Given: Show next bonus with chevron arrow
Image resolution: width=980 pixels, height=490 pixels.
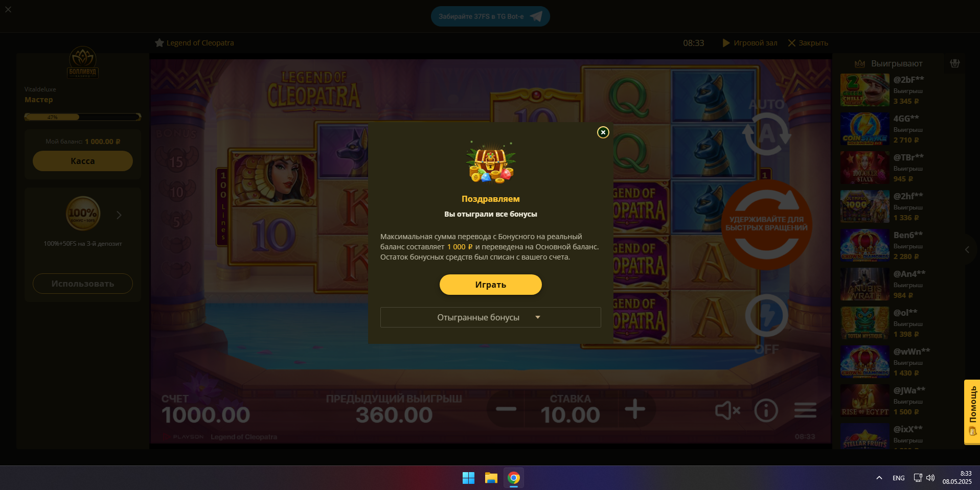Looking at the screenshot, I should tap(119, 215).
